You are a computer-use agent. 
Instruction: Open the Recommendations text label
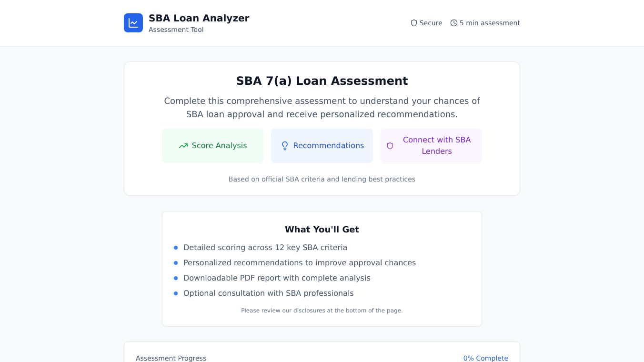click(x=328, y=146)
